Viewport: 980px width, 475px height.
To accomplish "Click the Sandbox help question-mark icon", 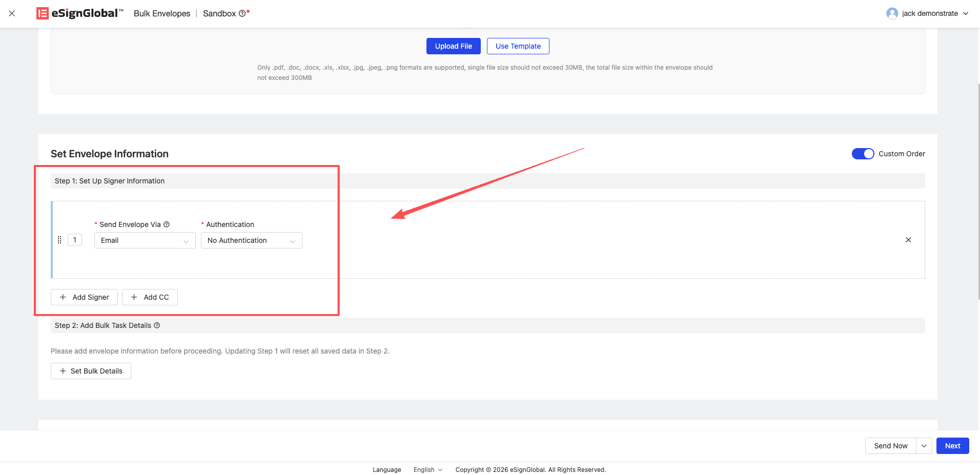I will (x=242, y=14).
